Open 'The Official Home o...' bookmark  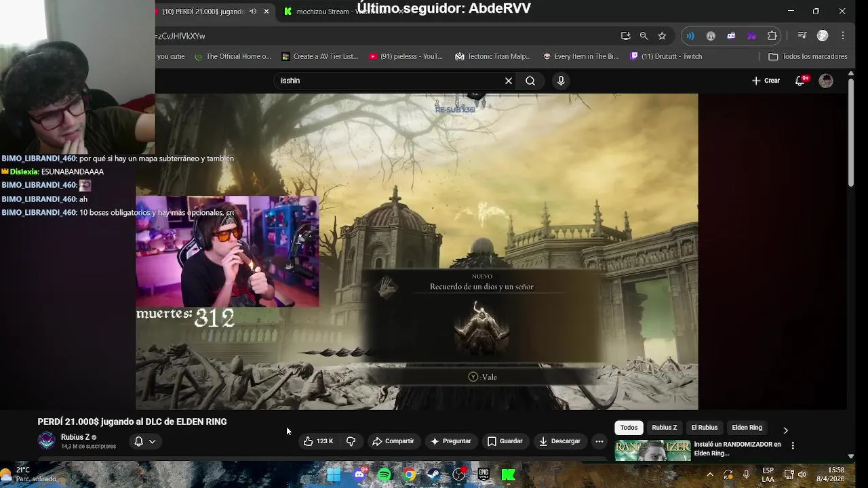233,56
